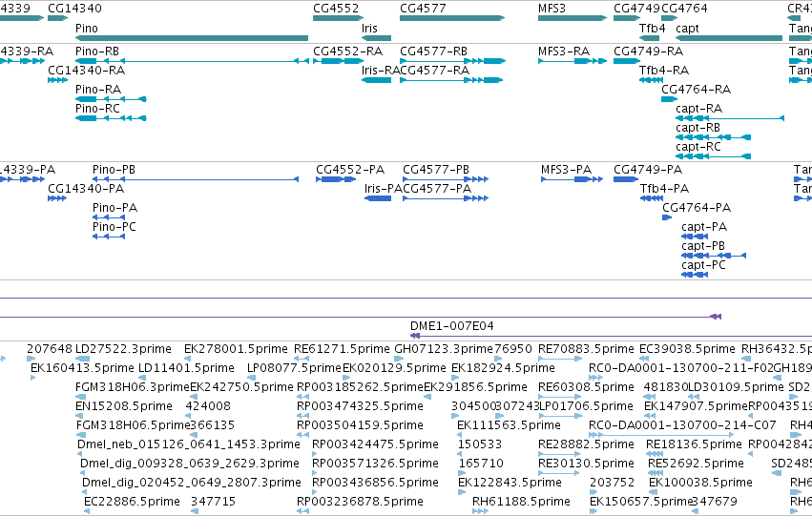This screenshot has width=812, height=516.
Task: Open the capt-RA transcript label
Action: pyautogui.click(x=698, y=108)
